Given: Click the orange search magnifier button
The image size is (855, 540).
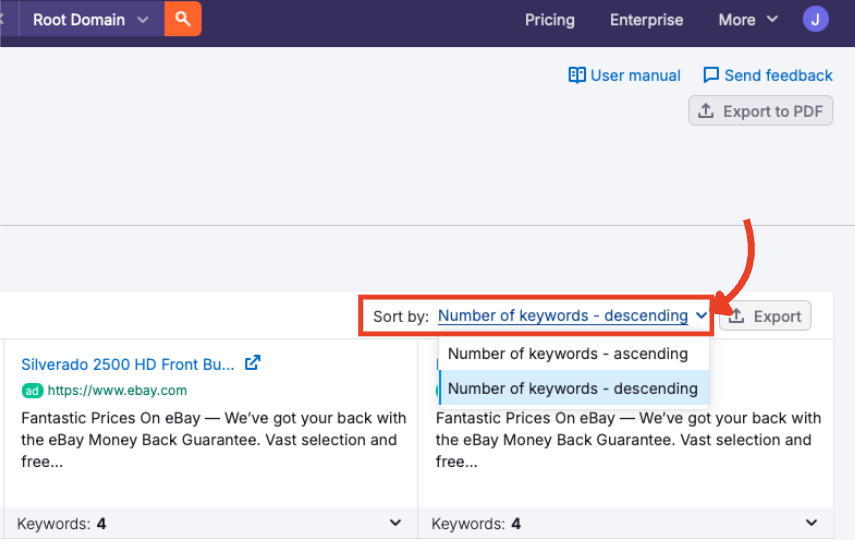Looking at the screenshot, I should [x=183, y=19].
